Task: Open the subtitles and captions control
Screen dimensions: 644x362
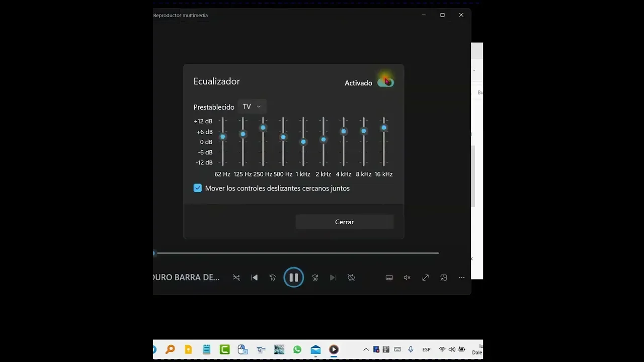Action: [389, 278]
